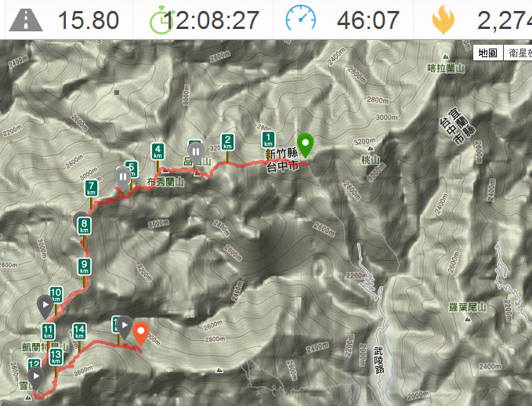Select the 7 km distance marker
This screenshot has height=406, width=532.
coord(91,189)
